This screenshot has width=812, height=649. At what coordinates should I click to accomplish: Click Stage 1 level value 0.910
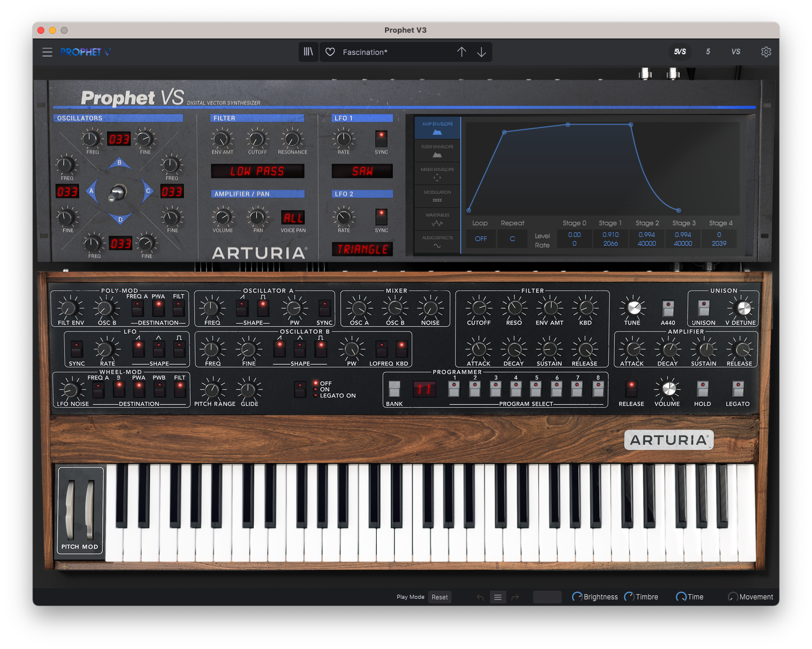tap(610, 235)
